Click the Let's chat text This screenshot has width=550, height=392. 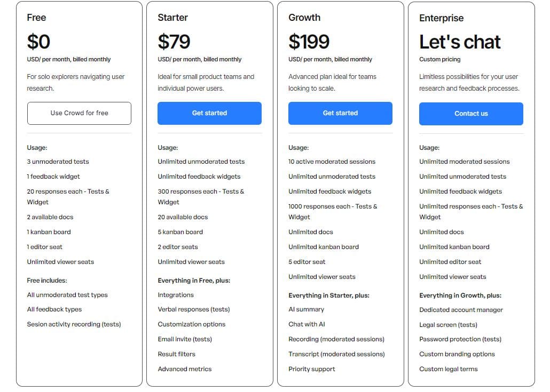pyautogui.click(x=459, y=42)
